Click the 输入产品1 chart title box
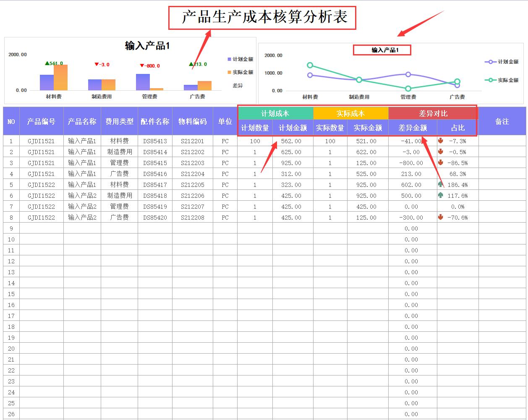The width and height of the screenshot is (528, 420). click(x=382, y=50)
